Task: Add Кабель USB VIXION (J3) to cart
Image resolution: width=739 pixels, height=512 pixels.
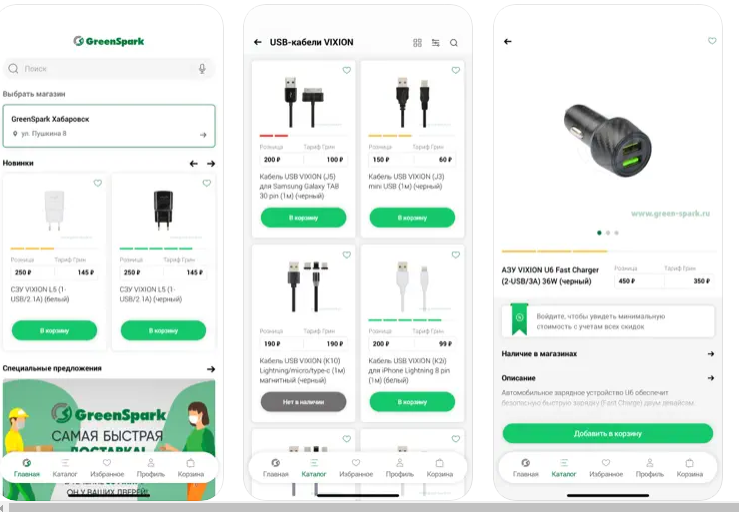Action: click(x=412, y=218)
